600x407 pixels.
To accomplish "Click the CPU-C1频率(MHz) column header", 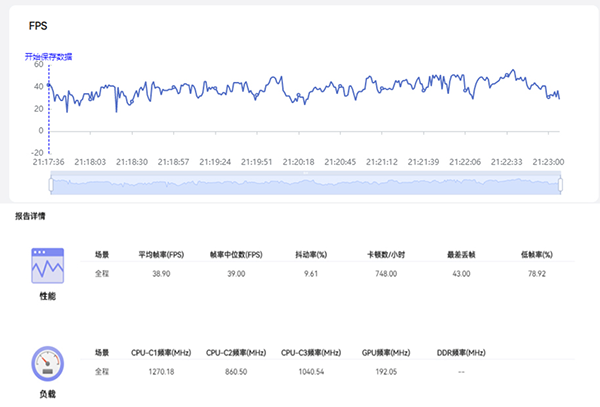I will tap(160, 352).
